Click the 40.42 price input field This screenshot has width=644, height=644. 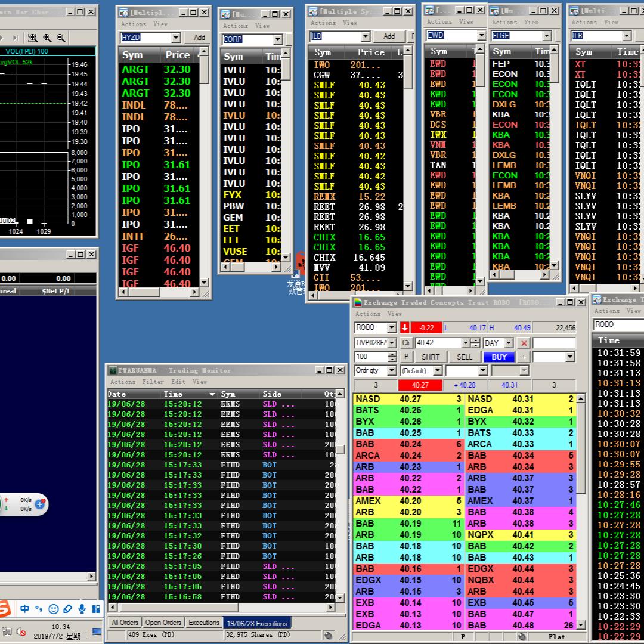click(x=438, y=343)
